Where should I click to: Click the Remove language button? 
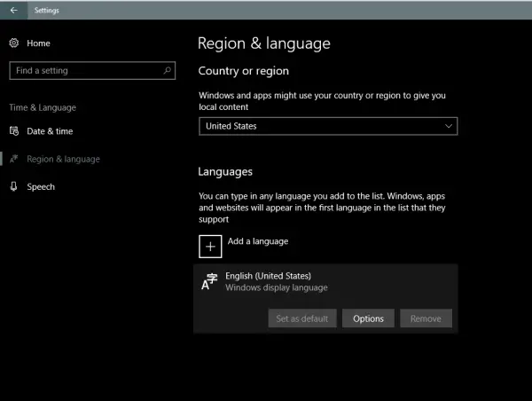426,318
